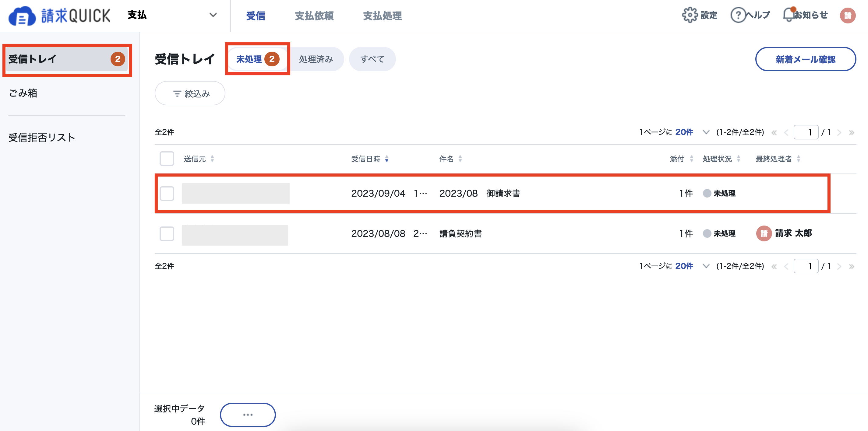The width and height of the screenshot is (868, 431).
Task: Open the 支払依頼 top navigation tab
Action: 314,16
